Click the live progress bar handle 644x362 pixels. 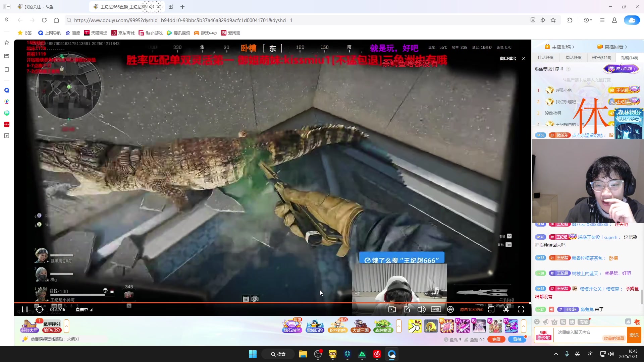coord(530,303)
